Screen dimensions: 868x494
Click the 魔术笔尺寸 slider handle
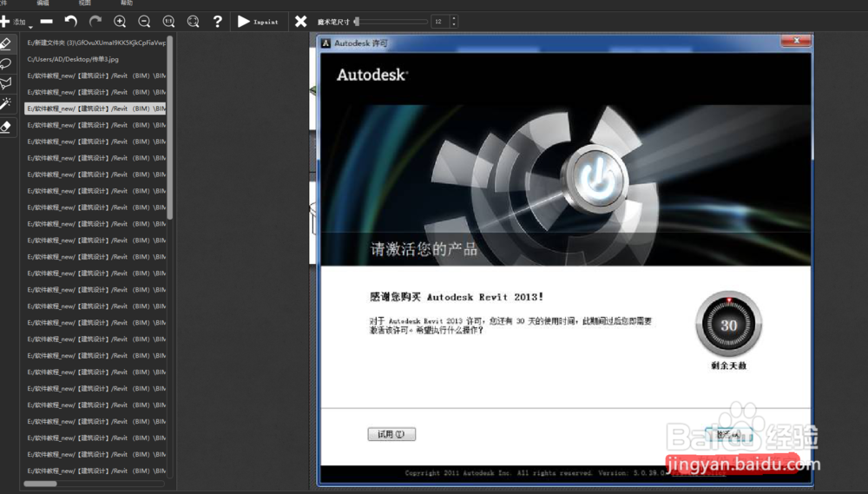(357, 22)
